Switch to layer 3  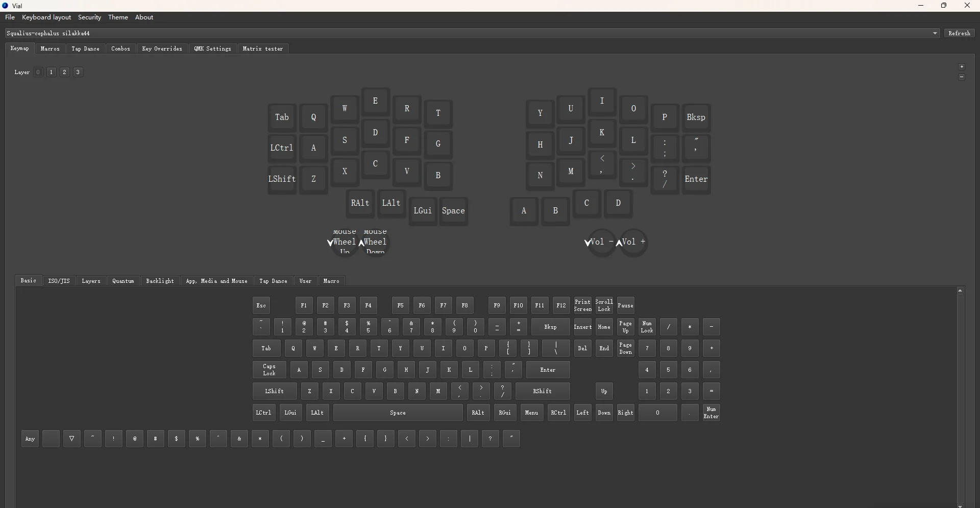tap(77, 72)
